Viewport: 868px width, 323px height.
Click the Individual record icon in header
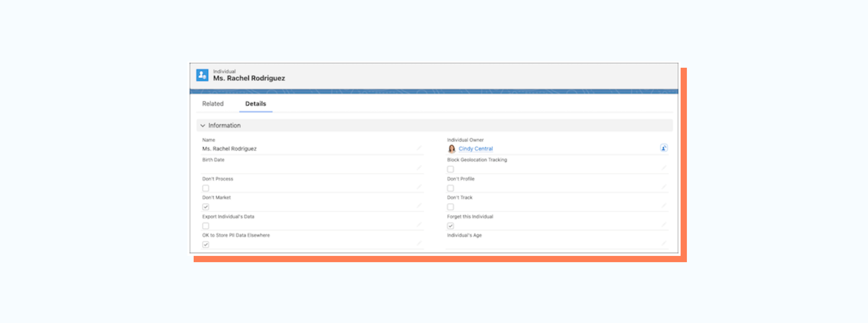pos(202,75)
